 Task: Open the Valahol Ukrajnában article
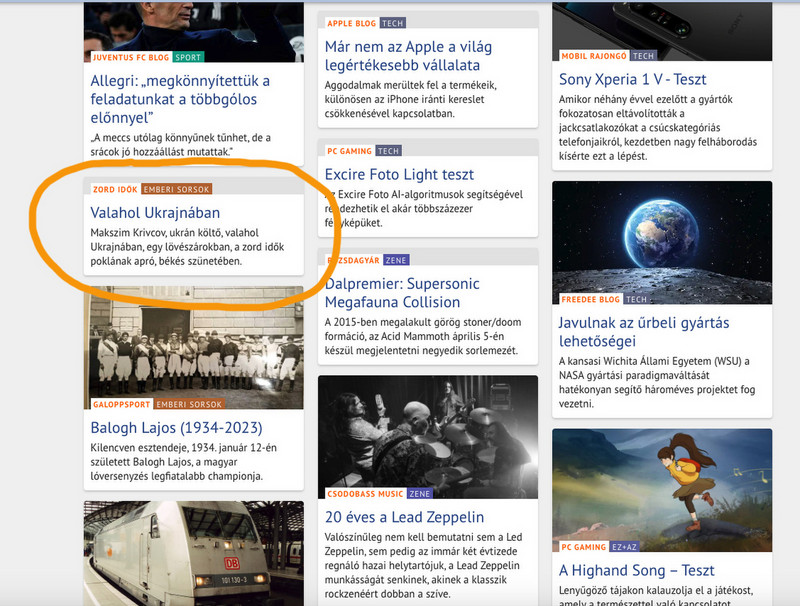click(x=155, y=213)
